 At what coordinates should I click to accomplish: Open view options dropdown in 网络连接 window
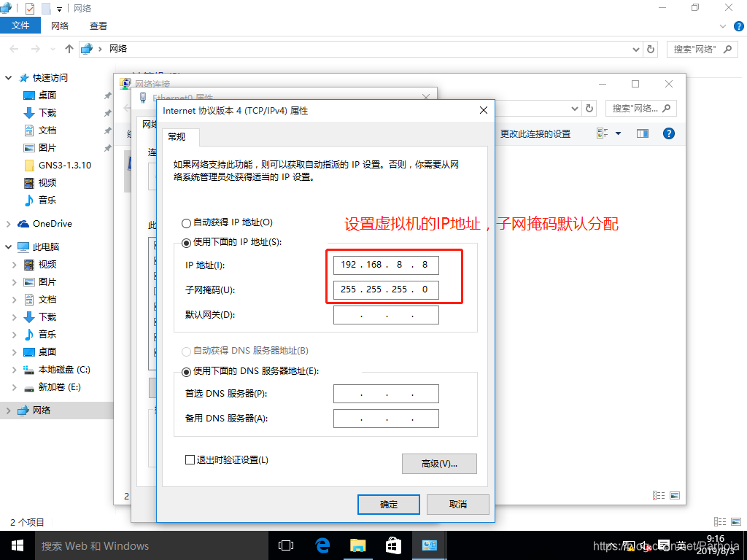619,134
